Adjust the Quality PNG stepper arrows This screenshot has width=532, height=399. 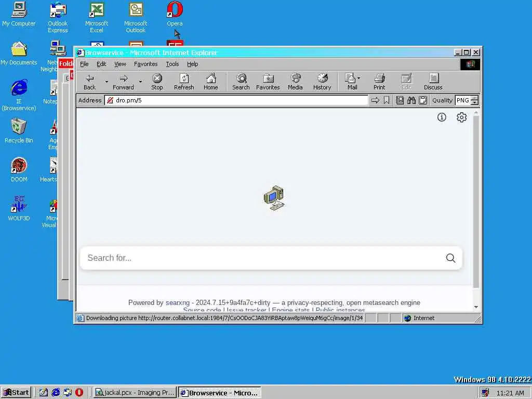(x=475, y=100)
